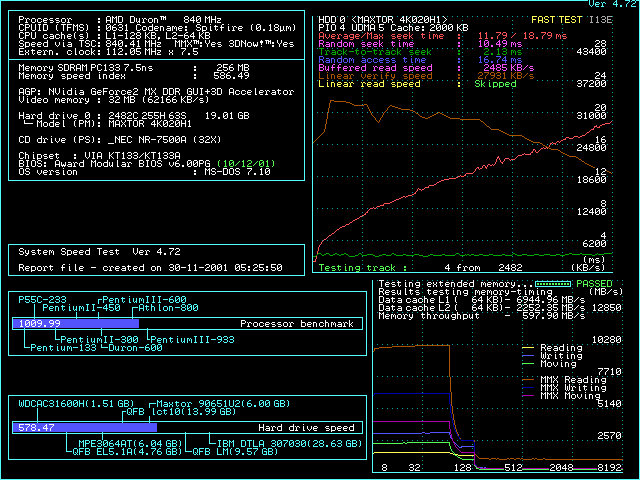The width and height of the screenshot is (640, 480).
Task: Click the 'PentiumII-300' reference label
Action: click(x=99, y=340)
